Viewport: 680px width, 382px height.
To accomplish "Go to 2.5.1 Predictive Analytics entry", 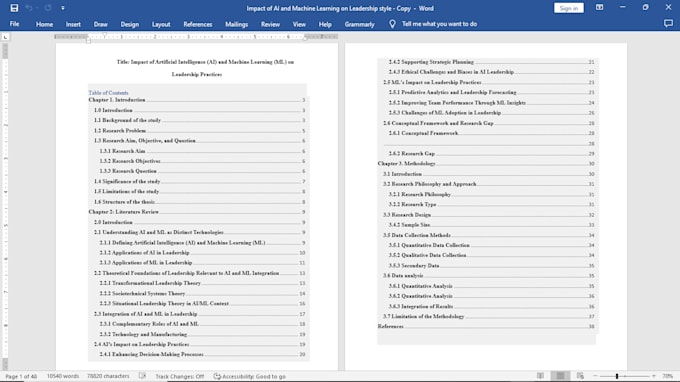I will 491,92.
